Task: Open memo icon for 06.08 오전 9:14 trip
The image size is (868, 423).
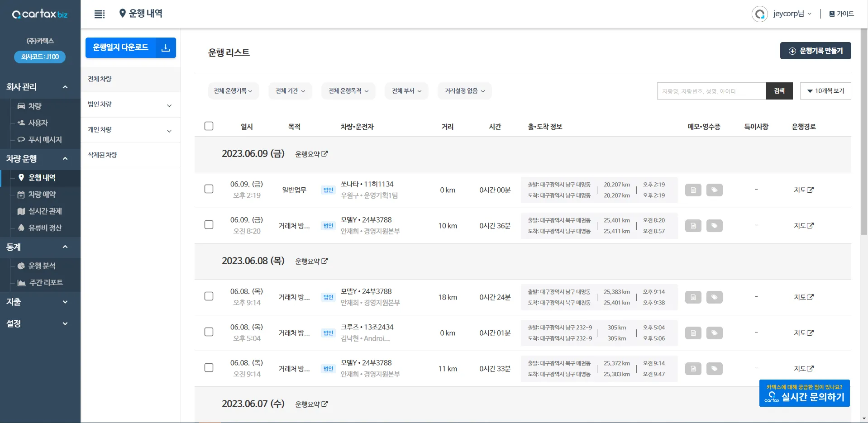Action: coord(693,369)
